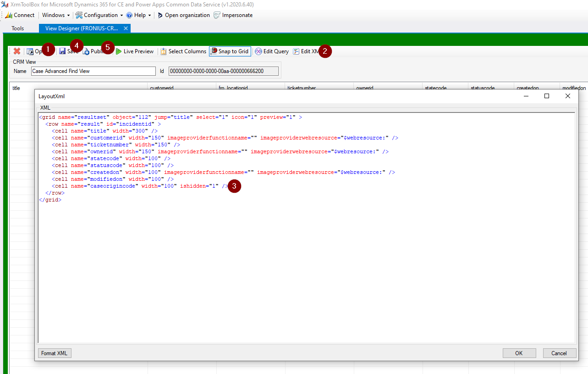Close the View Designer tab
Image resolution: width=588 pixels, height=374 pixels.
[x=126, y=28]
